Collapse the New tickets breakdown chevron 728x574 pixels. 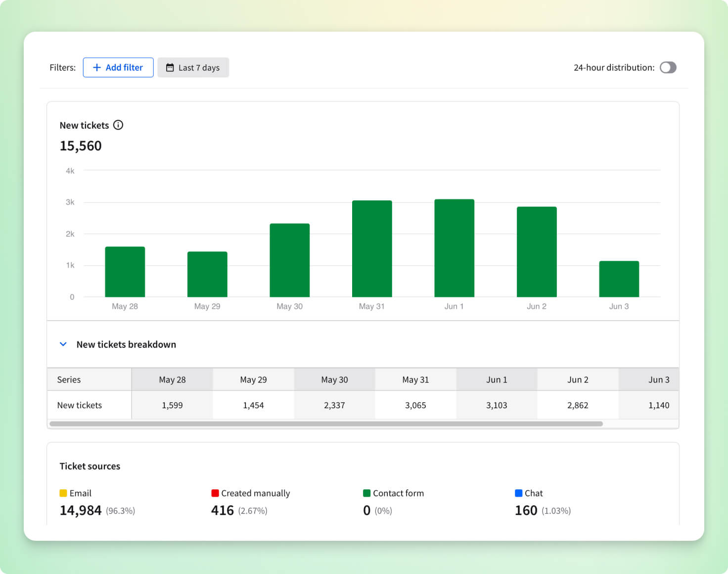coord(63,344)
